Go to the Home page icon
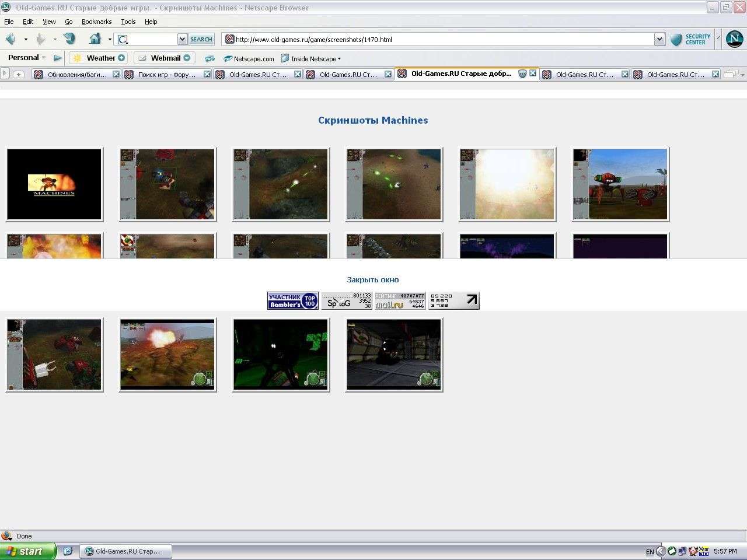Image resolution: width=747 pixels, height=560 pixels. click(x=95, y=39)
